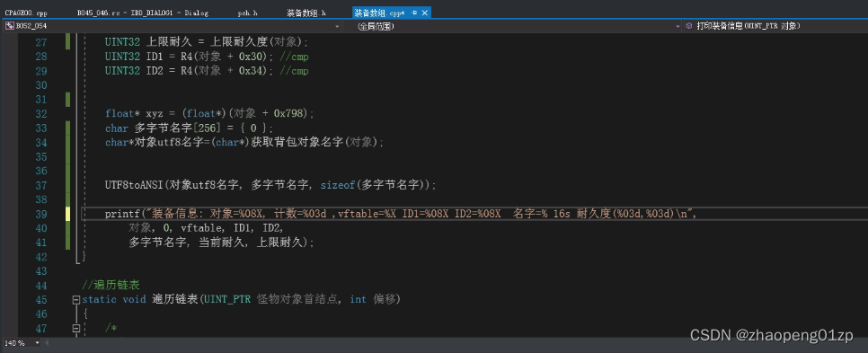This screenshot has height=353, width=868.
Task: Select the active 装备数组.cpp tab
Action: (x=380, y=13)
